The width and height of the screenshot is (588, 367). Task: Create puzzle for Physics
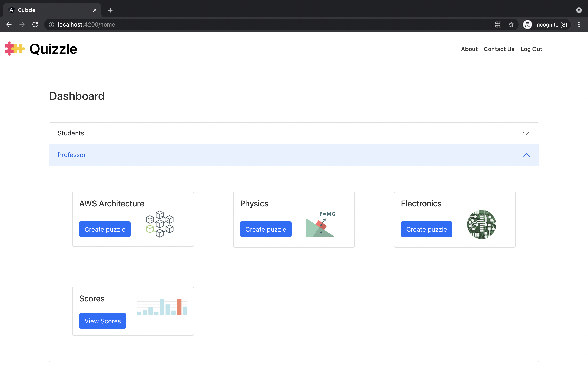(266, 229)
